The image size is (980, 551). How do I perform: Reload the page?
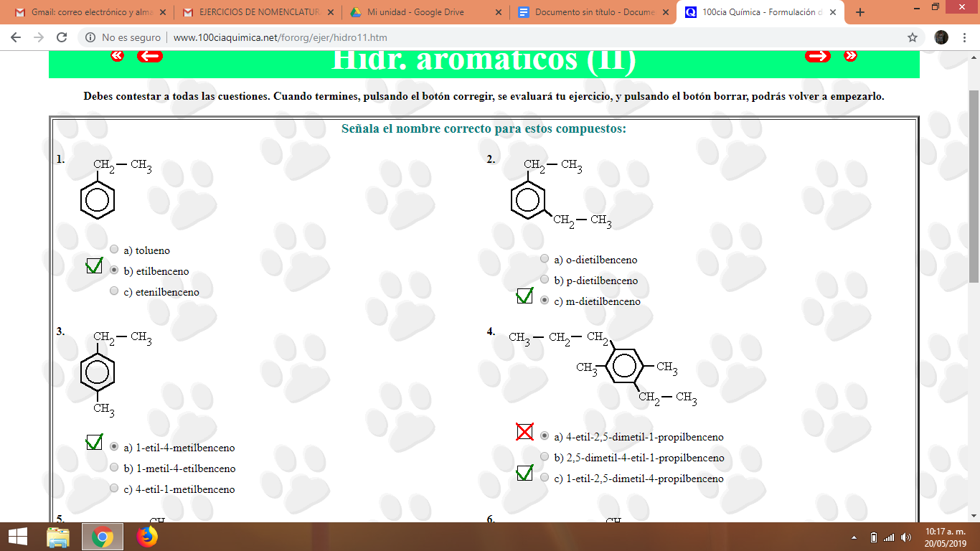point(62,37)
